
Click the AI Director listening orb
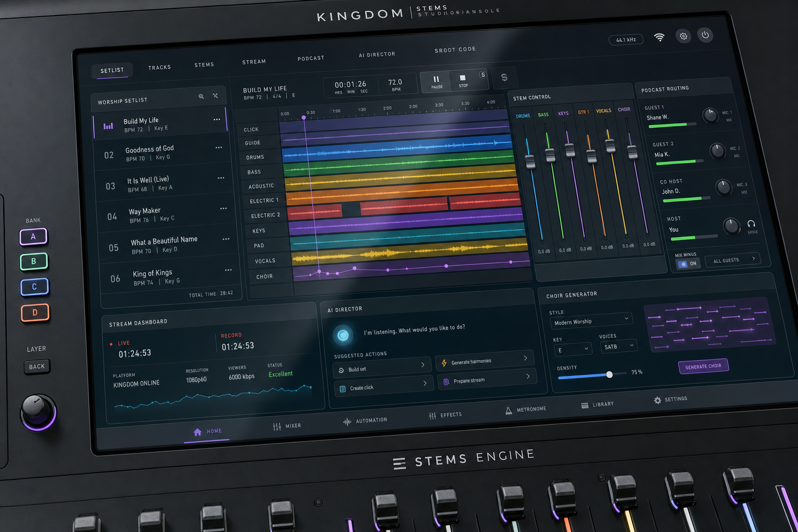click(x=343, y=335)
